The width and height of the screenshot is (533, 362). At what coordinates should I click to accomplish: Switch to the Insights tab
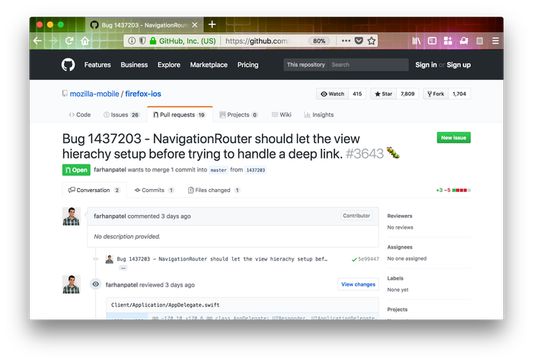coord(319,115)
